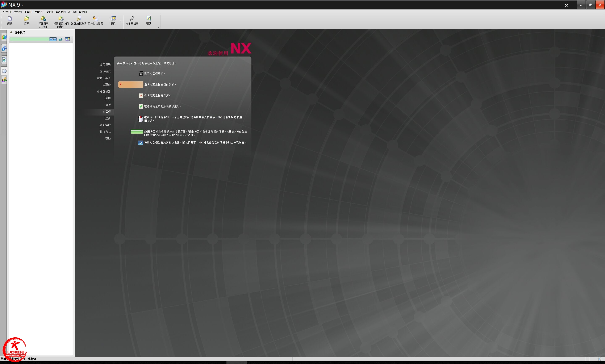Click the red asterisk icon beside 标明需要选择的步骤
The height and width of the screenshot is (364, 605).
click(141, 95)
